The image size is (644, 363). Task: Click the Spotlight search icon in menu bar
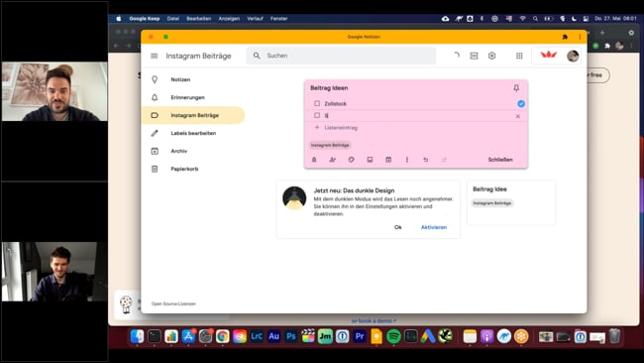pyautogui.click(x=535, y=19)
